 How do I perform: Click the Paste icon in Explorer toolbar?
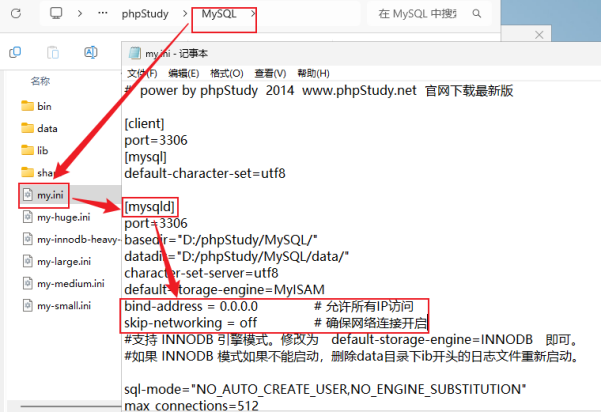[x=53, y=52]
